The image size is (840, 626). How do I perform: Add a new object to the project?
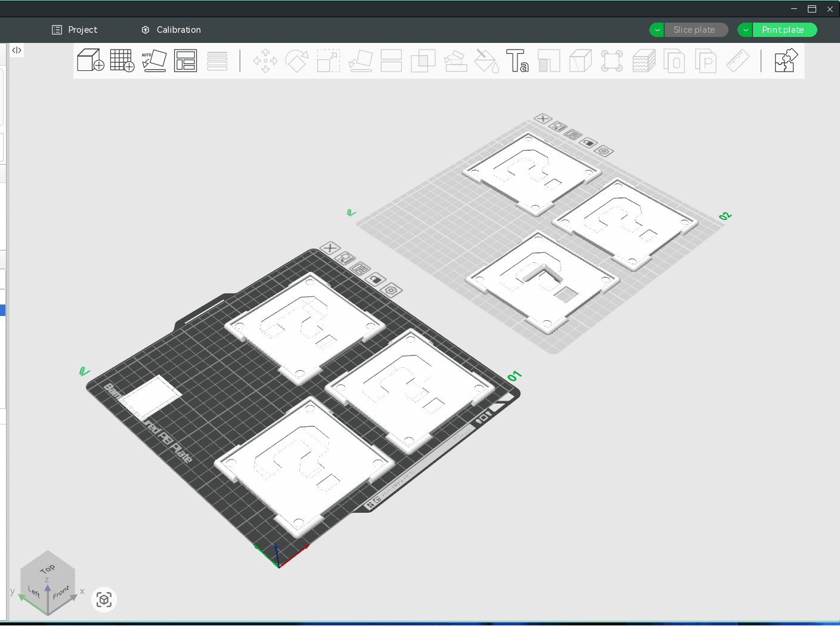(x=89, y=60)
